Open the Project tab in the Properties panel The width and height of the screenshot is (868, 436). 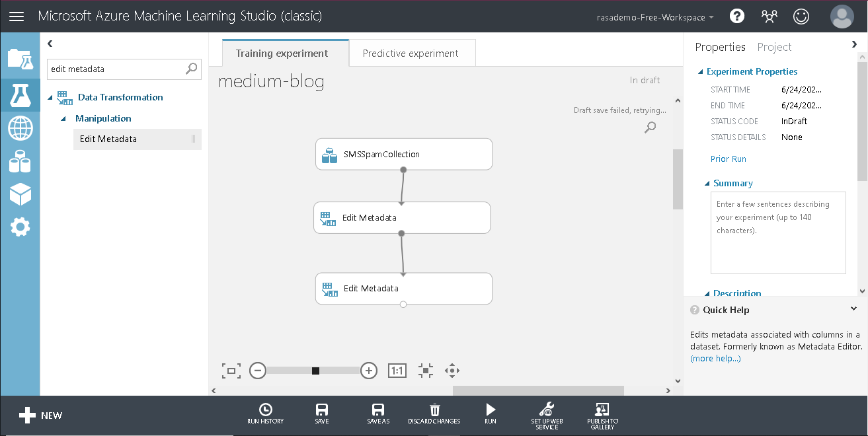pos(774,47)
